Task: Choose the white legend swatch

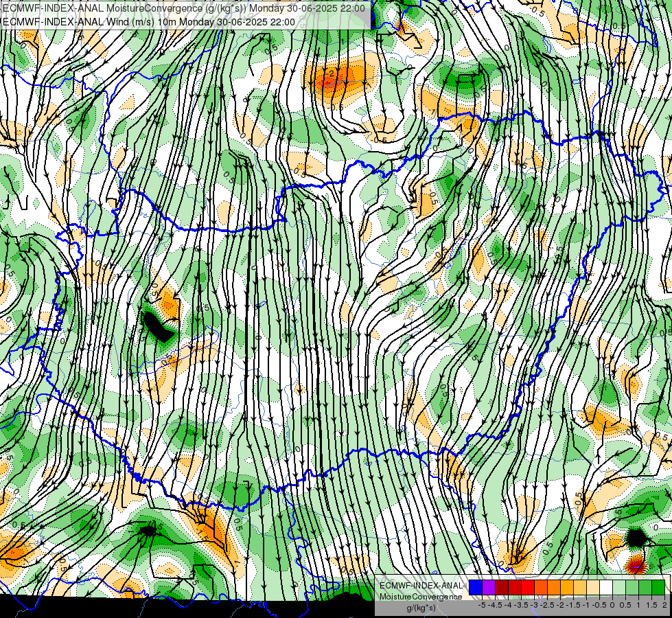Action: tap(606, 588)
